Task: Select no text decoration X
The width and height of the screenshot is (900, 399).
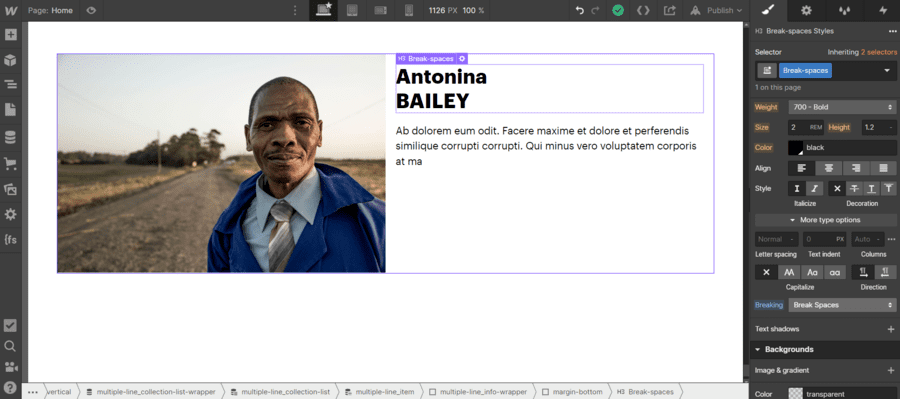Action: click(x=837, y=188)
